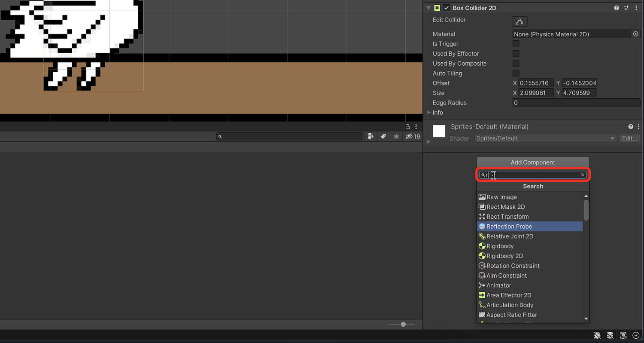Click the Add Component button
The height and width of the screenshot is (343, 644).
click(532, 162)
